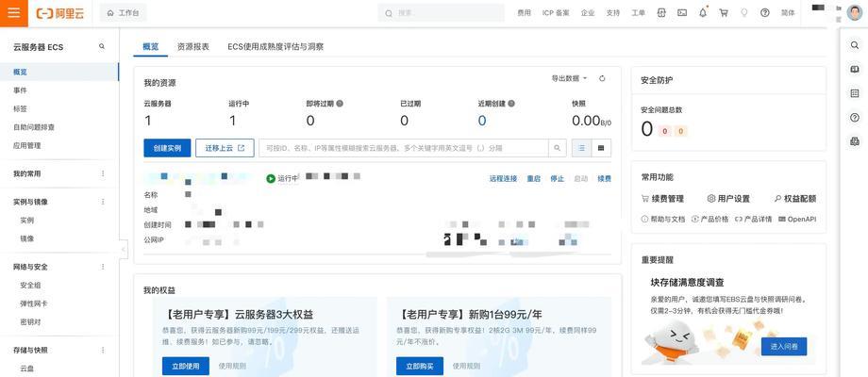
Task: Click 停止 for the instance
Action: [557, 178]
